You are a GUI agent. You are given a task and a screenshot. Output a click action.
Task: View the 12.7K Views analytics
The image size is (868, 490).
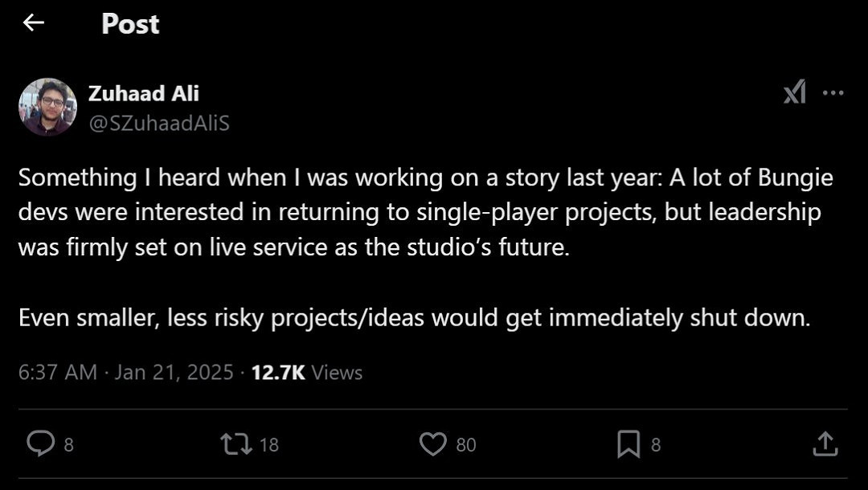click(x=306, y=373)
